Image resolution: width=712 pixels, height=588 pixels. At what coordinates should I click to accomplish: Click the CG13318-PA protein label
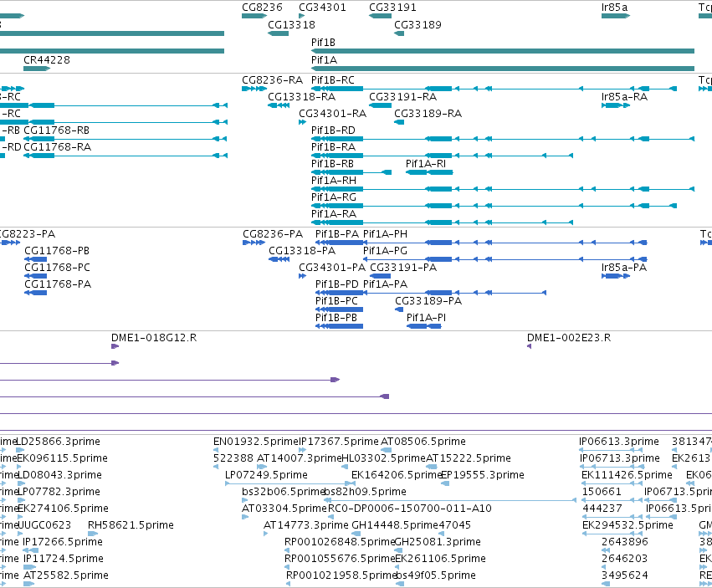[302, 251]
